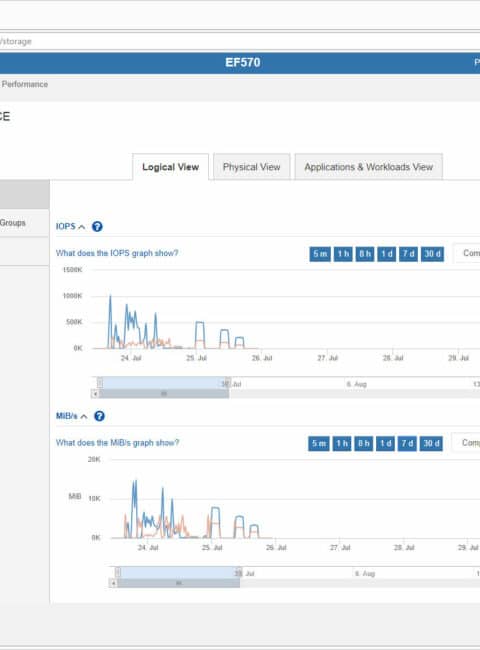
Task: Set MiB/s graph range to 5m
Action: [319, 444]
